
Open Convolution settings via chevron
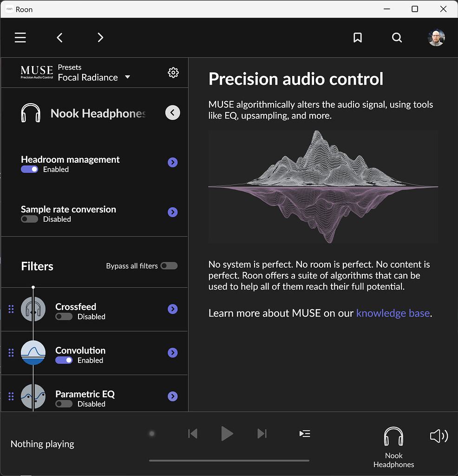pos(172,353)
